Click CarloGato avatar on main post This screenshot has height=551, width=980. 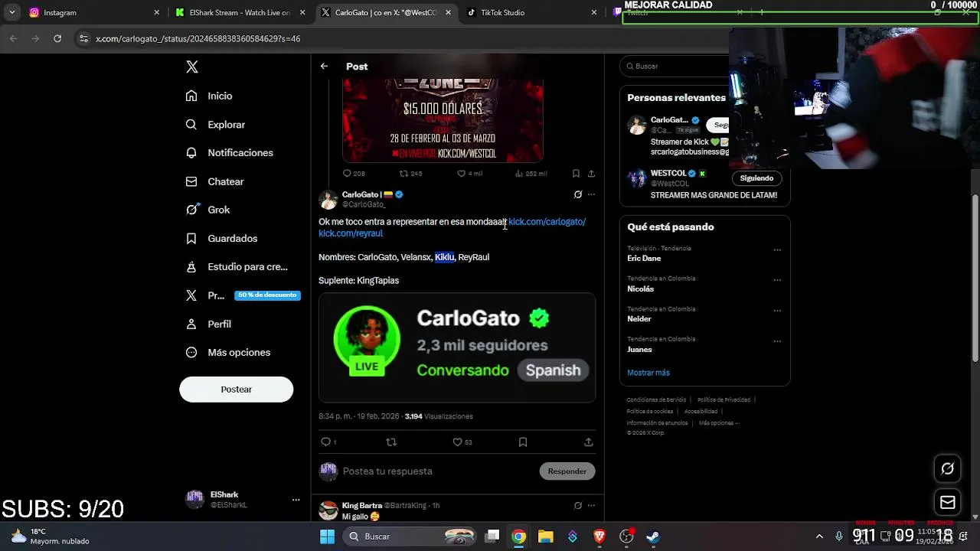(328, 200)
